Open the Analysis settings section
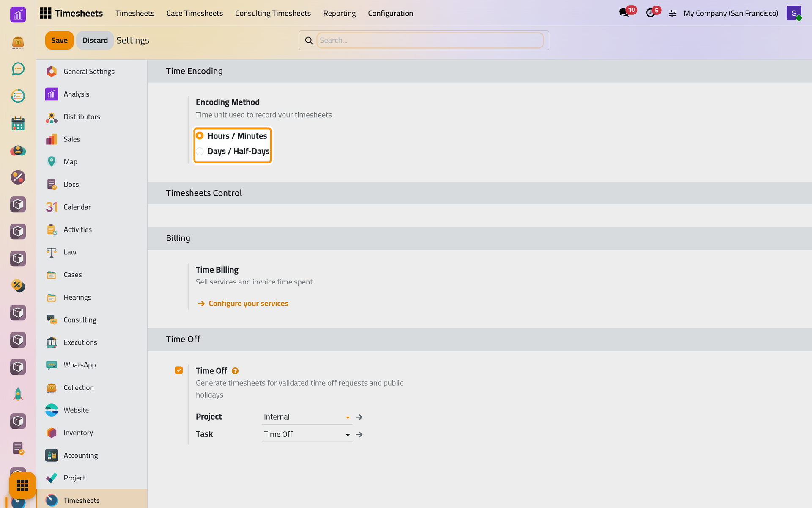The width and height of the screenshot is (812, 508). pos(92,94)
